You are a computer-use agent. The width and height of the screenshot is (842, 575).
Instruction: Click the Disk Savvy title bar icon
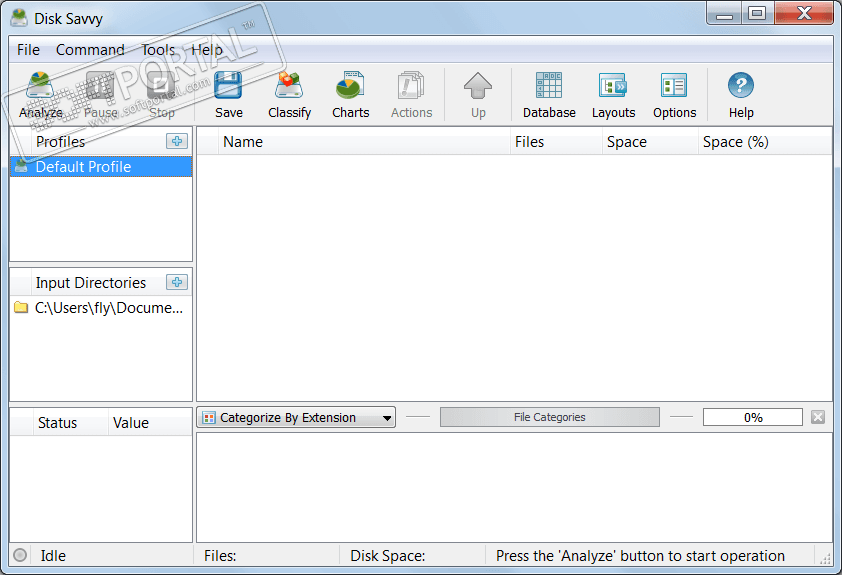click(19, 18)
